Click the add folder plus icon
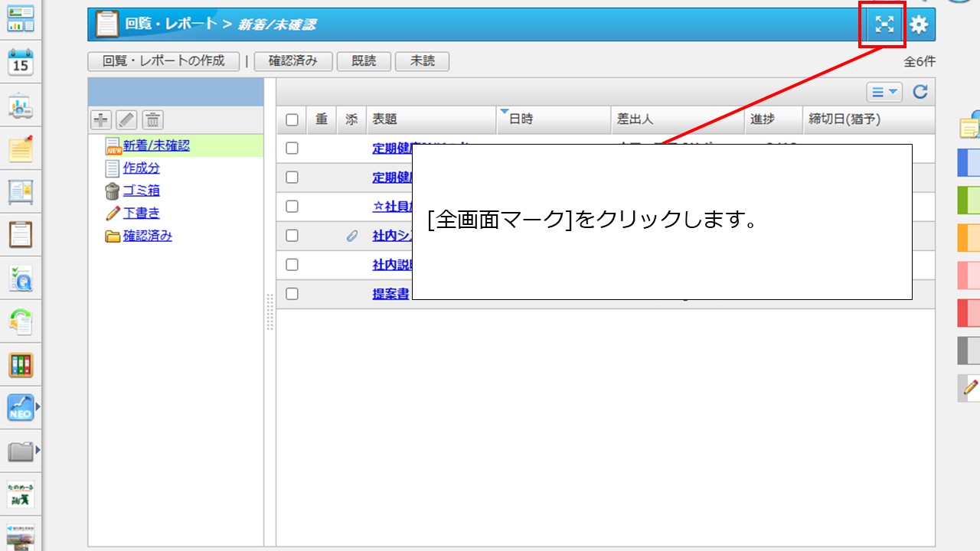 coord(101,119)
